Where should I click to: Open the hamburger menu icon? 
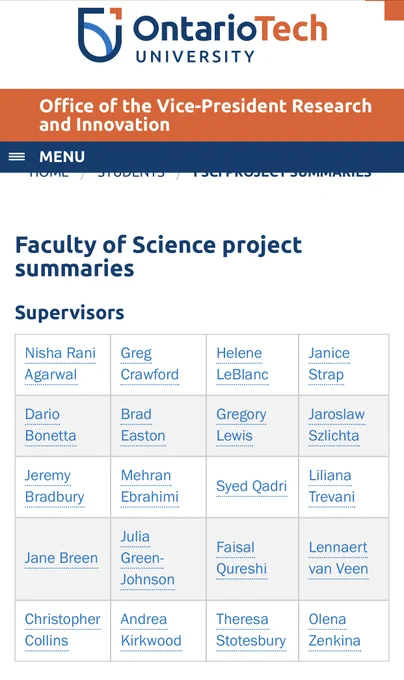[x=17, y=157]
